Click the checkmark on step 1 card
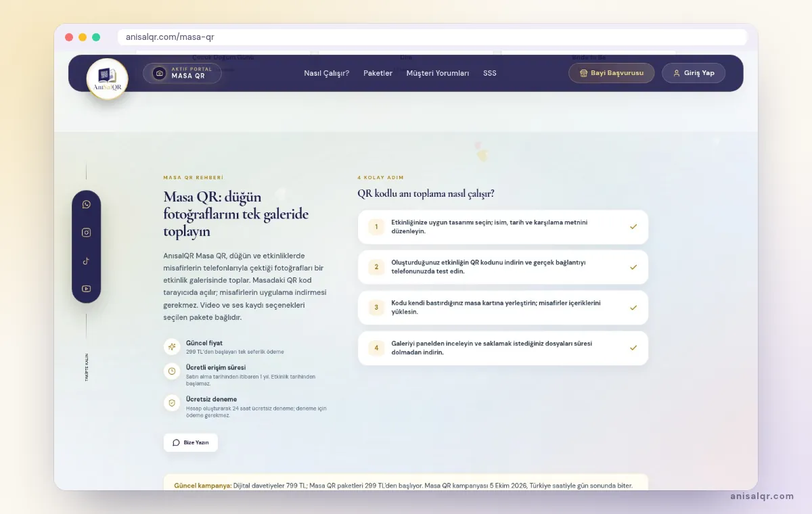 [633, 227]
